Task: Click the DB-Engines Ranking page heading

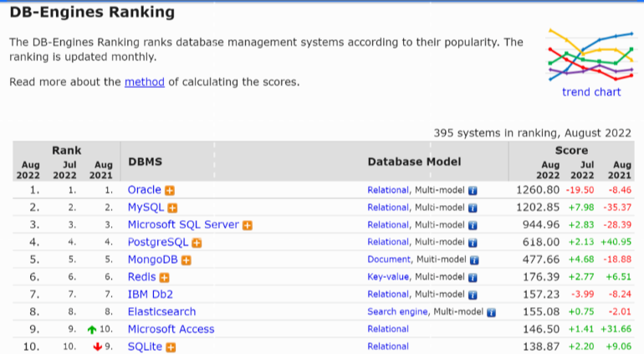Action: coord(92,12)
